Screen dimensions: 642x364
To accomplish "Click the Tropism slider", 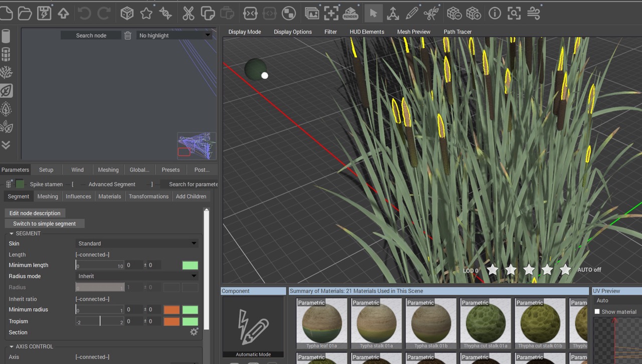I will (x=100, y=321).
